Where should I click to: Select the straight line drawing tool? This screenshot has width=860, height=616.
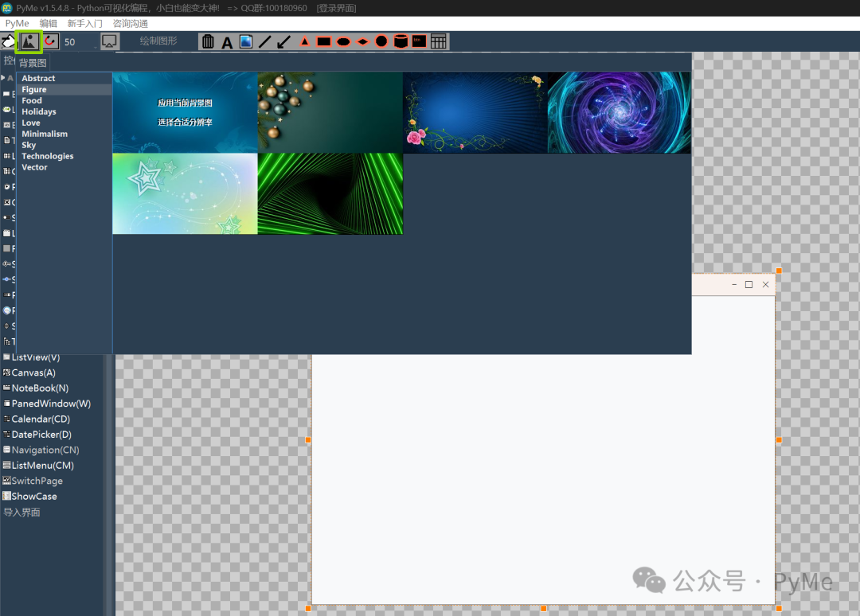tap(265, 41)
